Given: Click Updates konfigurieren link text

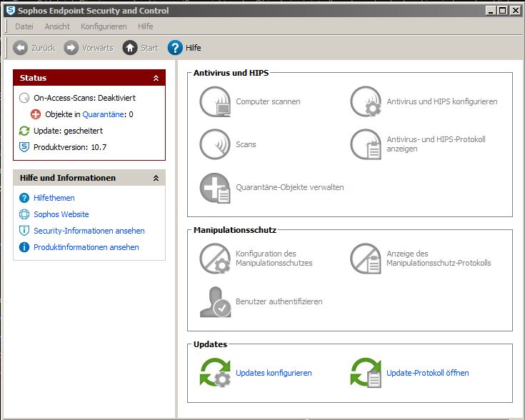Looking at the screenshot, I should (274, 373).
